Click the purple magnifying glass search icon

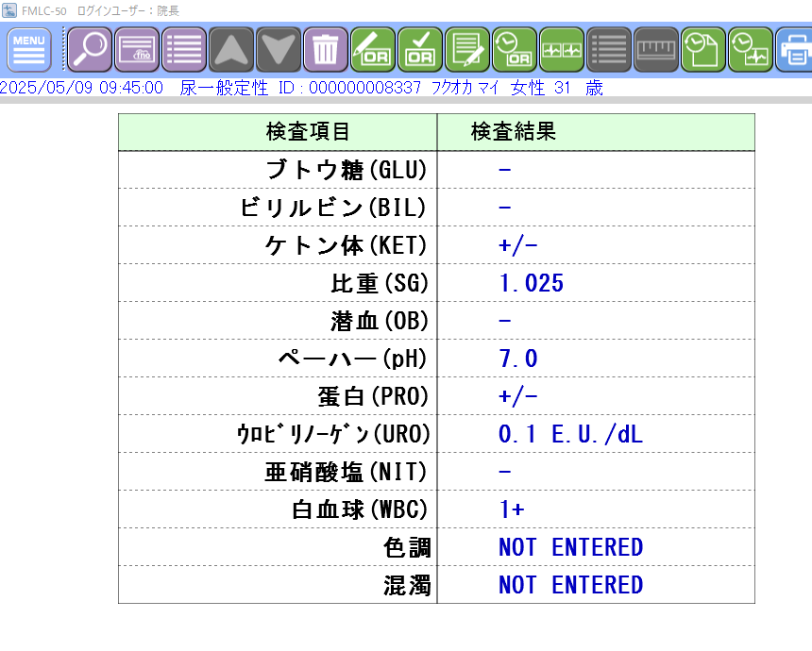90,50
